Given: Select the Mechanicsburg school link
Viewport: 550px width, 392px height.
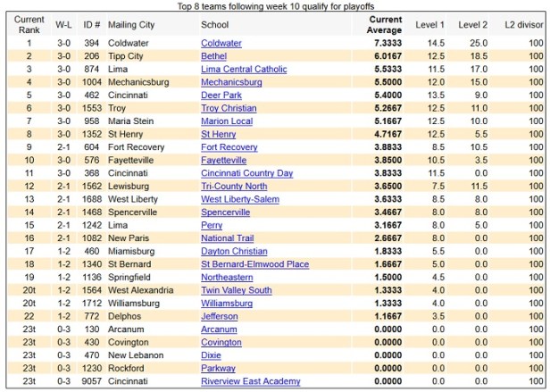Looking at the screenshot, I should point(229,82).
